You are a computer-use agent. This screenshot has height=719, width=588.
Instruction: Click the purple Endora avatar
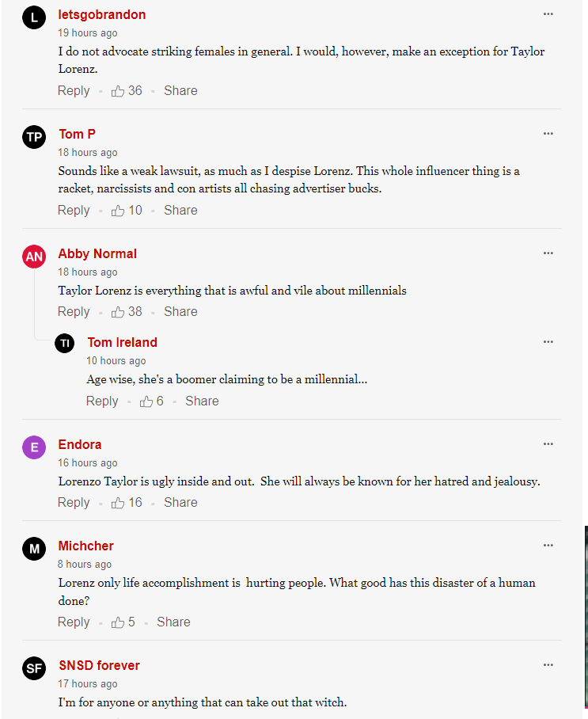pyautogui.click(x=34, y=447)
